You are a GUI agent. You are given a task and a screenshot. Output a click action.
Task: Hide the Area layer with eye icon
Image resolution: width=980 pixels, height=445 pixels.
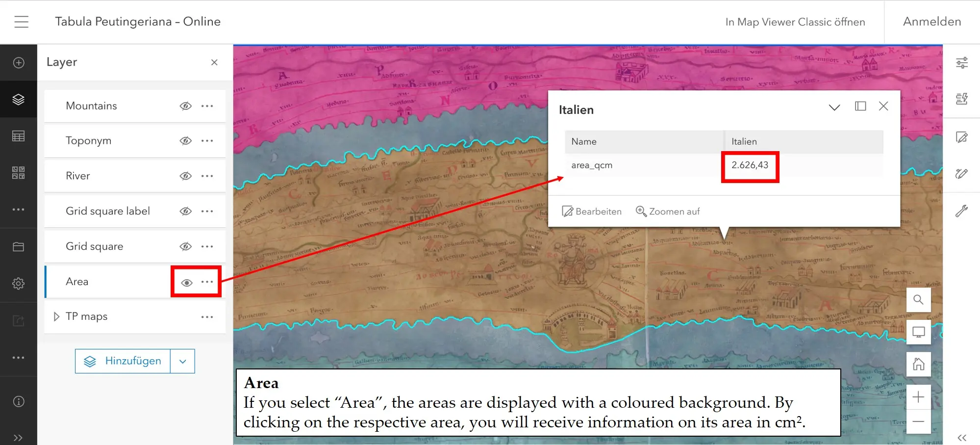click(x=187, y=282)
